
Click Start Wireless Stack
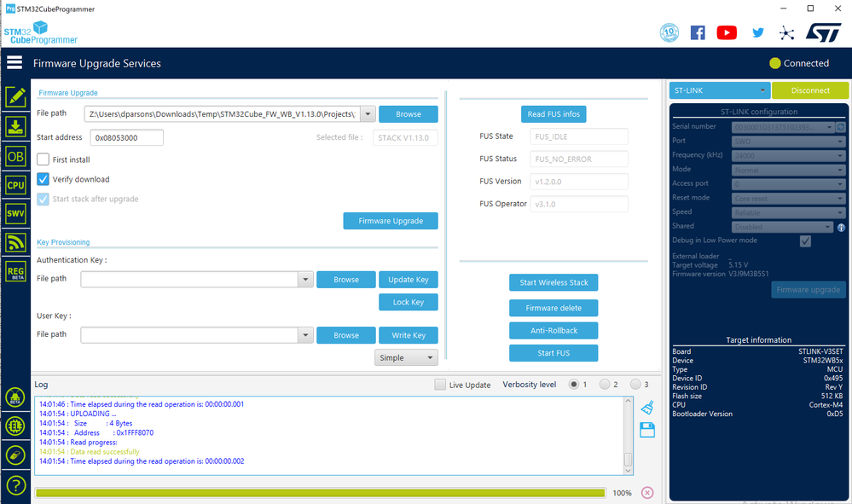tap(554, 282)
